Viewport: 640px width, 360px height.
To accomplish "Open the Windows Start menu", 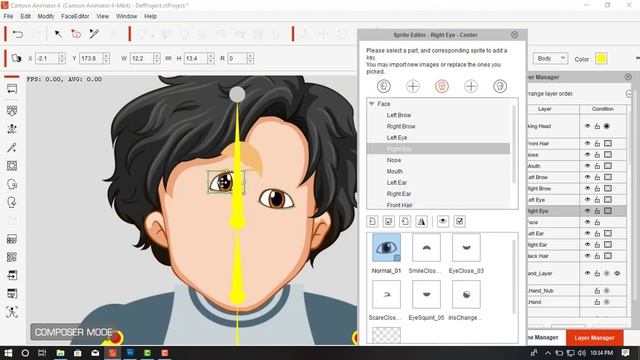I will 8,353.
